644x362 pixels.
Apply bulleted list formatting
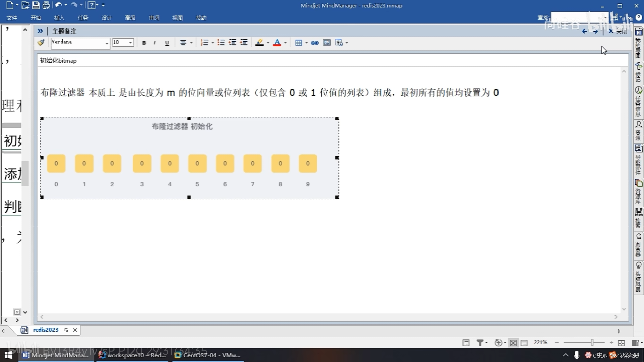tap(221, 43)
